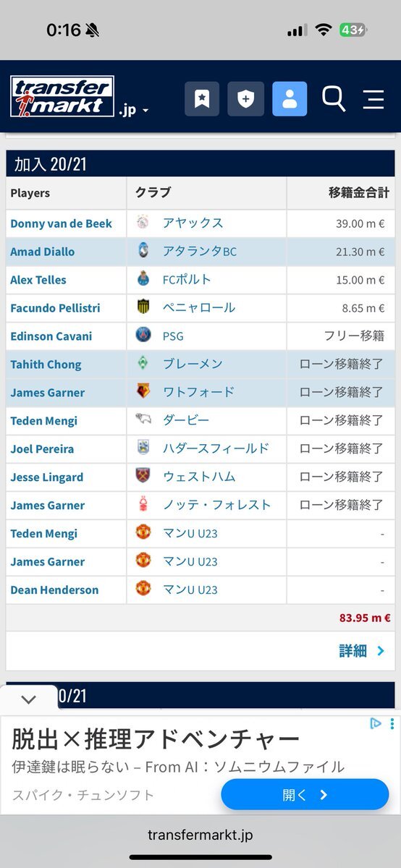The height and width of the screenshot is (868, 401).
Task: Collapse the ad banner with down chevron
Action: 29,699
